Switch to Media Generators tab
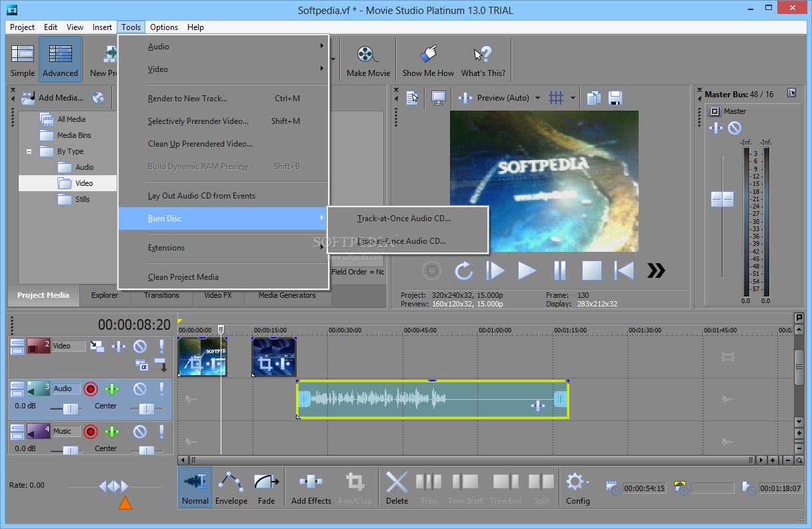Screen dimensions: 812x529 coord(287,295)
